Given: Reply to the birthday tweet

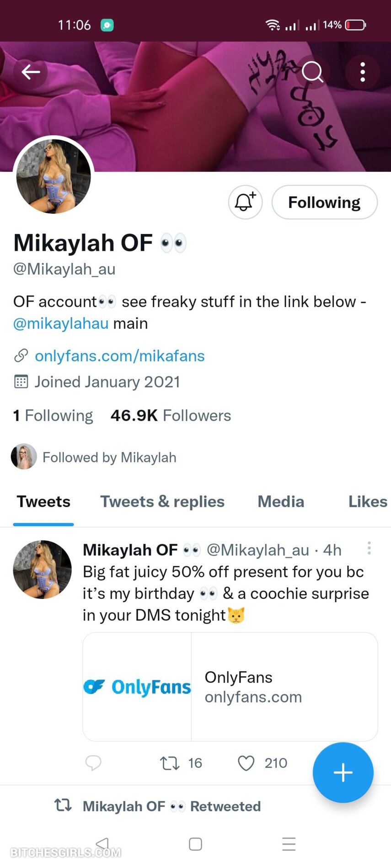Looking at the screenshot, I should 93,763.
